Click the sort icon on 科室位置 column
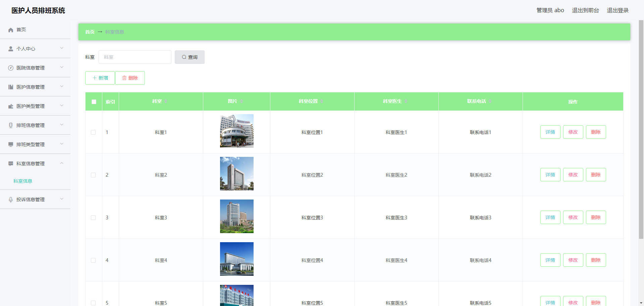 pos(322,101)
